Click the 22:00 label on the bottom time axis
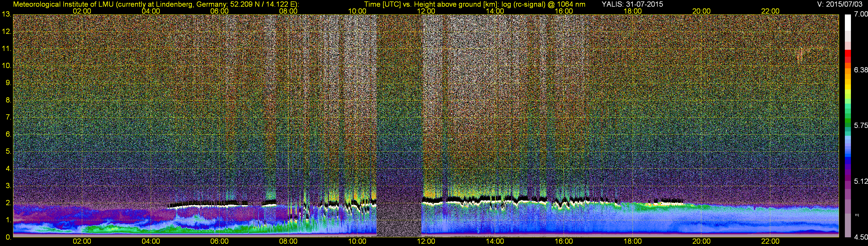 (770, 242)
